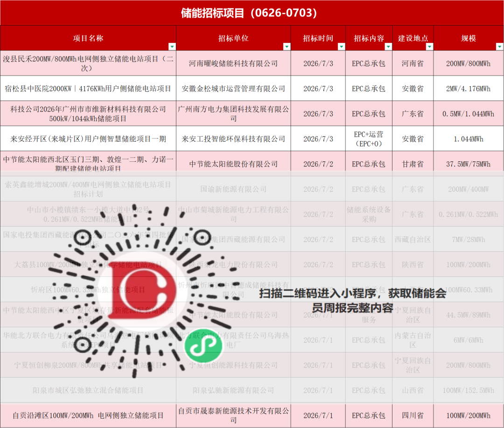The image size is (504, 428).
Task: Select the 2026/7/1 date in 自贡 row
Action: (x=318, y=415)
